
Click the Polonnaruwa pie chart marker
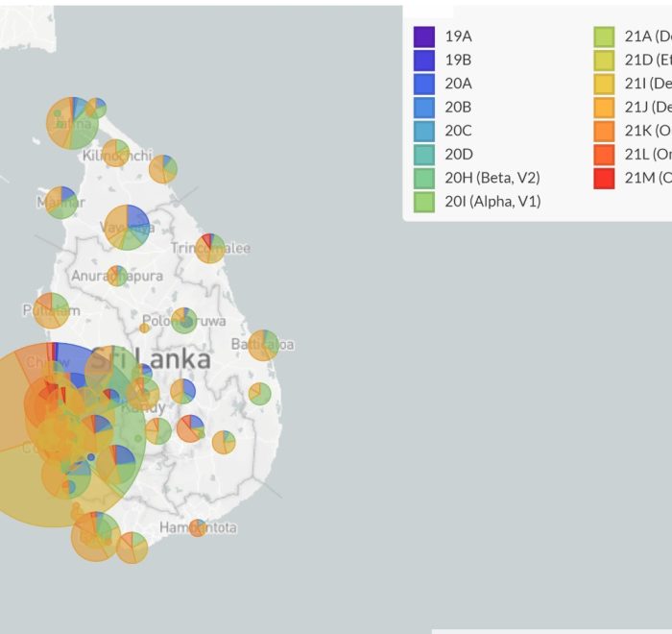click(x=183, y=321)
